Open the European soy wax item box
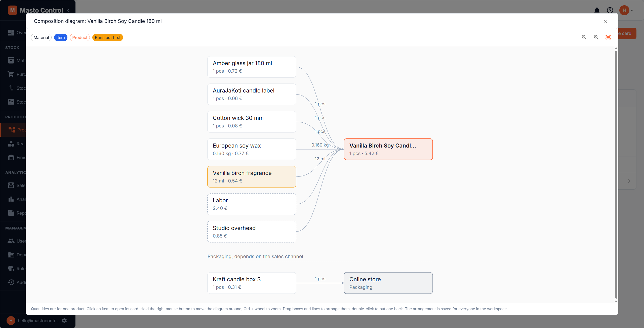Image resolution: width=644 pixels, height=328 pixels. 252,149
